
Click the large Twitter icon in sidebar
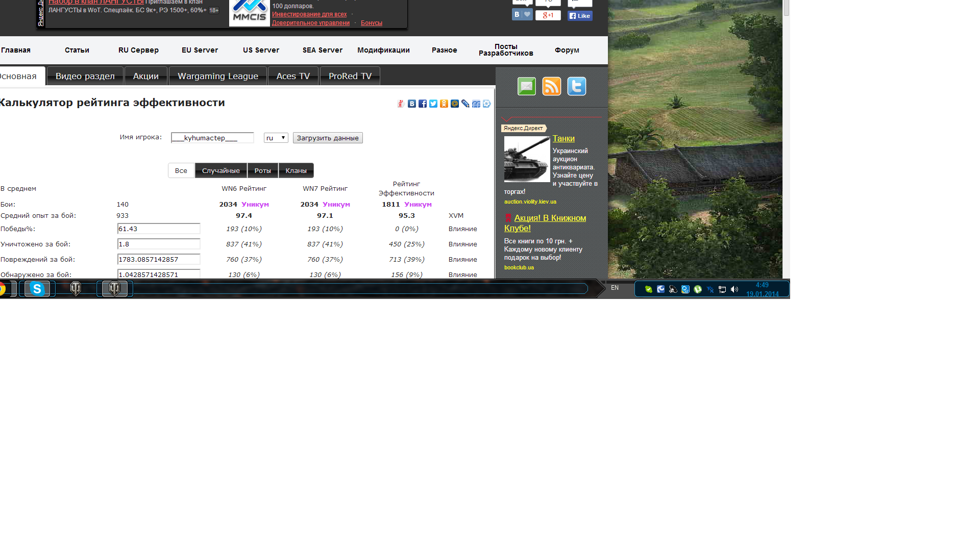(x=576, y=86)
